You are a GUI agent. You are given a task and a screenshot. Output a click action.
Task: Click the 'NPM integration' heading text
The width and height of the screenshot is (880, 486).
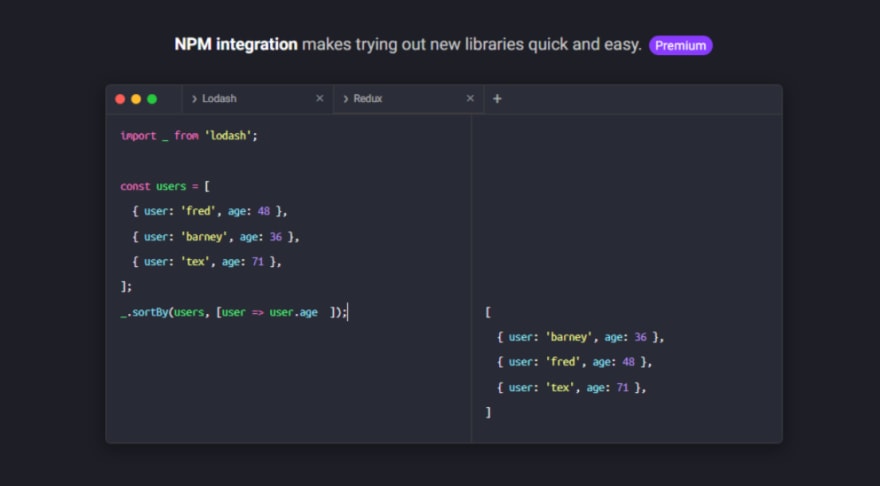pyautogui.click(x=236, y=44)
